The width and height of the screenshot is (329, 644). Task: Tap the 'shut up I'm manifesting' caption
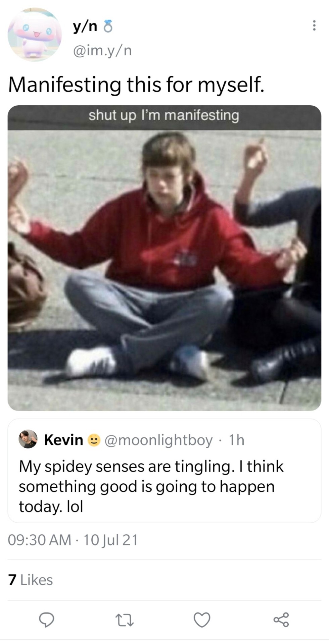pyautogui.click(x=164, y=115)
